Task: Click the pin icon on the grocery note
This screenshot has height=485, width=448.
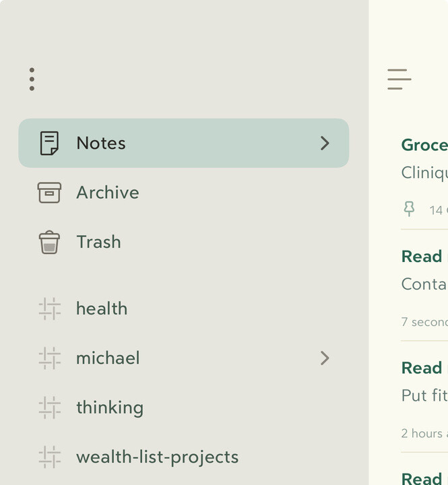Action: click(409, 209)
